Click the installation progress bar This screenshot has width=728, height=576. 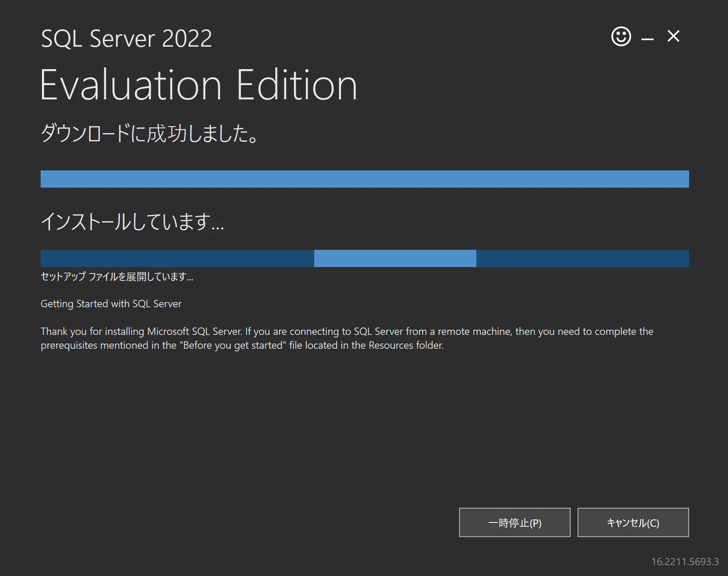[364, 258]
